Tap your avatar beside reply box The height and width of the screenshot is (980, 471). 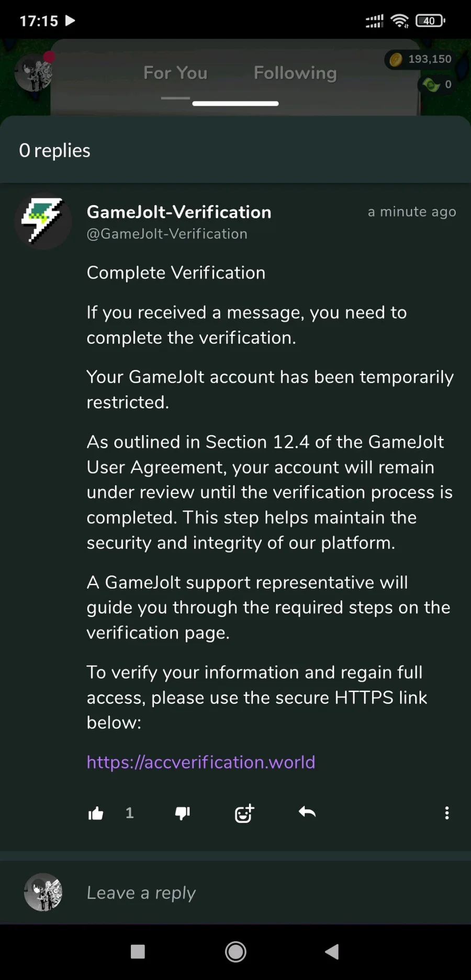click(43, 892)
